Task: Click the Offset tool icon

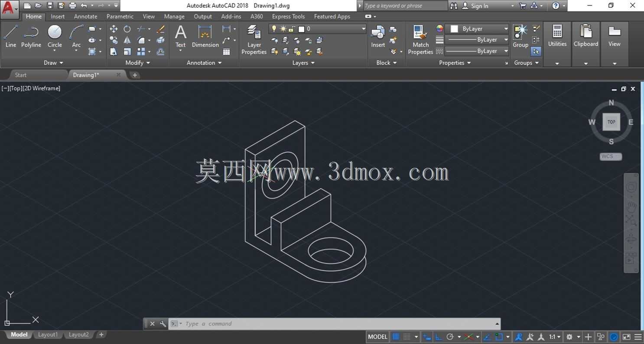Action: click(160, 52)
